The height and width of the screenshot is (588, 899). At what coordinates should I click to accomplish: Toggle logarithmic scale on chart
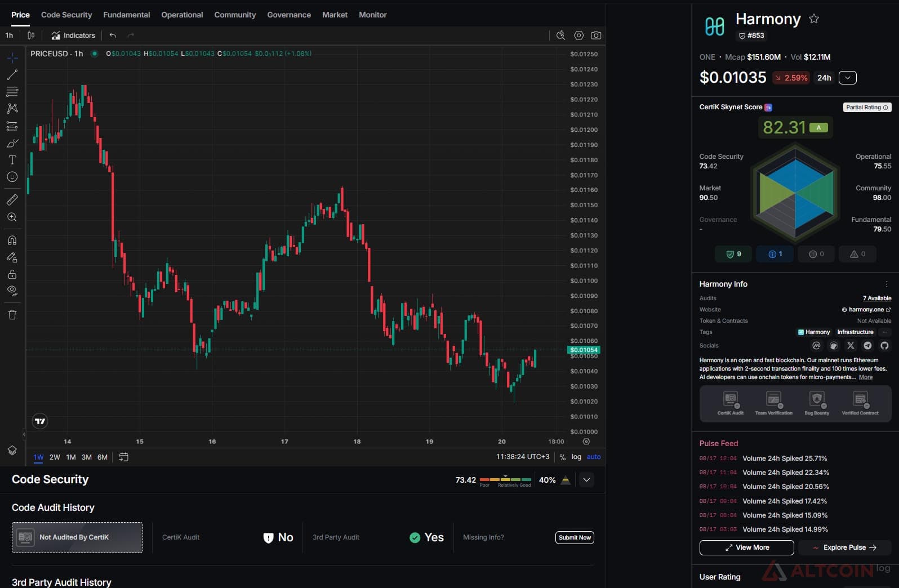click(x=576, y=457)
